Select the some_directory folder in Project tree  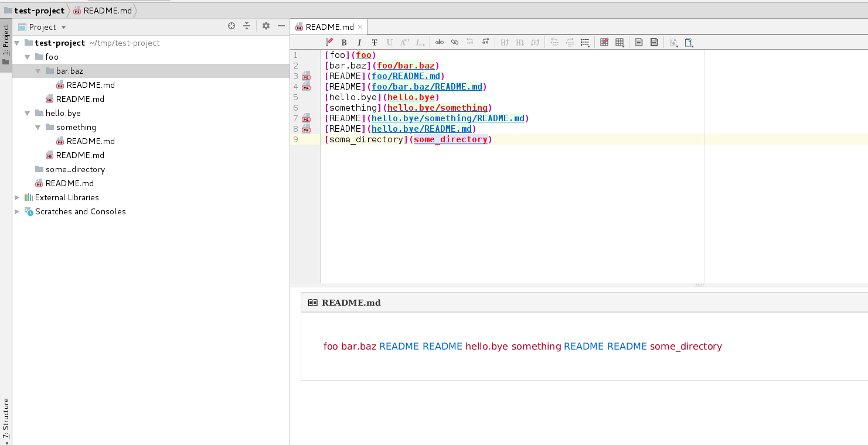(x=75, y=169)
